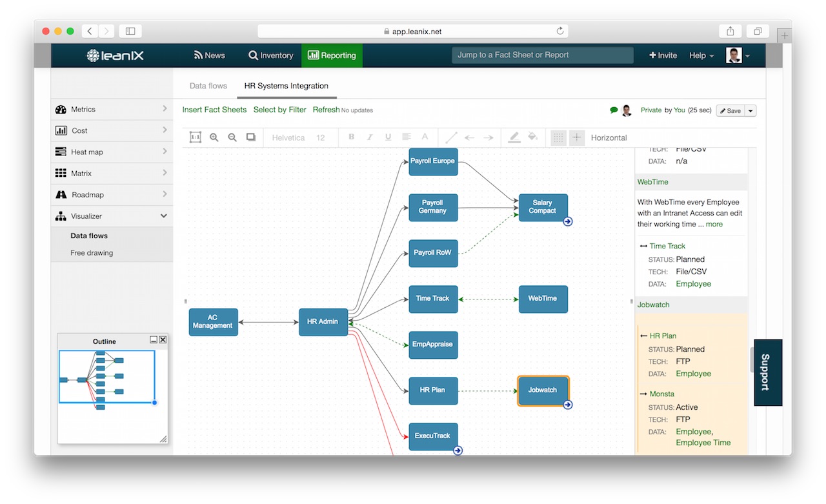Image resolution: width=826 pixels, height=504 pixels.
Task: Invite a new user
Action: tap(663, 55)
